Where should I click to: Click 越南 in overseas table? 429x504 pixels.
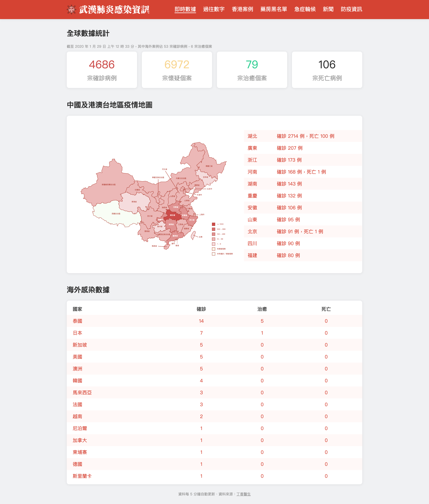point(78,416)
